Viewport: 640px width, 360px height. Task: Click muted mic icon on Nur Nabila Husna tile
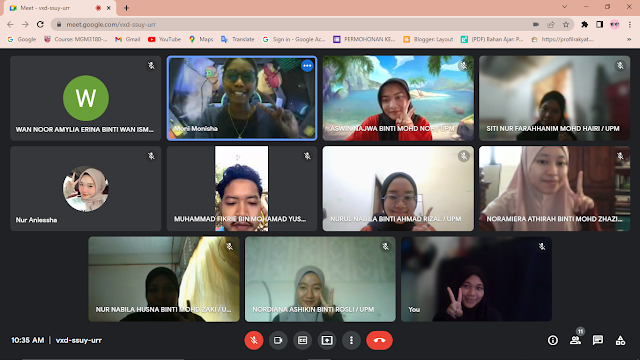pos(229,247)
